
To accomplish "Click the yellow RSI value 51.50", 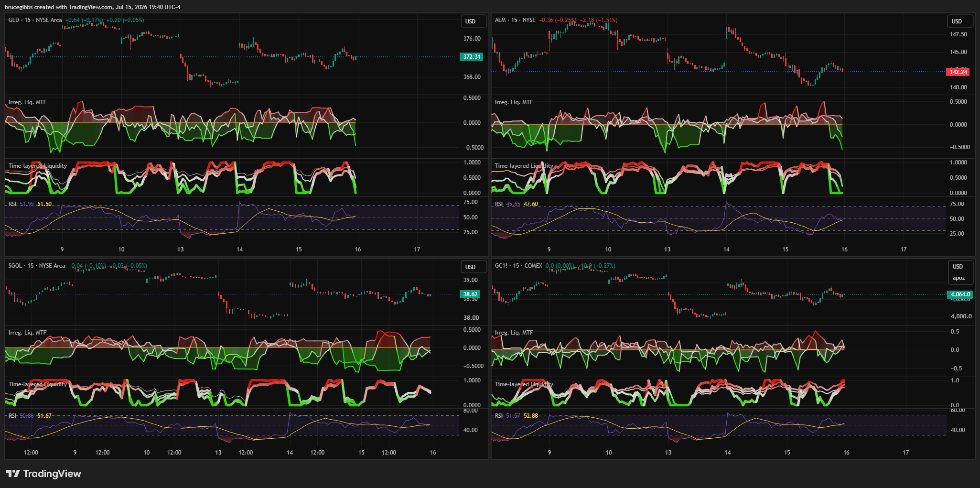I will pos(44,204).
